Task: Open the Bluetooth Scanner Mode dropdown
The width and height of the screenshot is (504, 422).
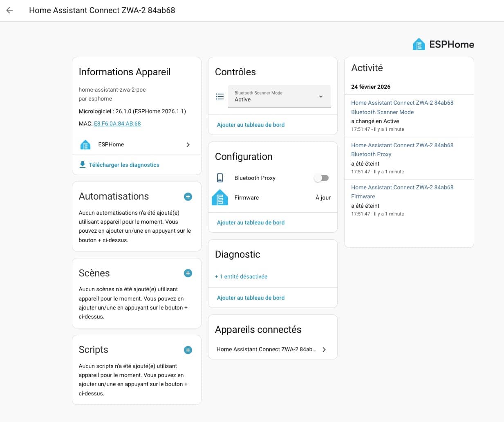Action: (279, 97)
